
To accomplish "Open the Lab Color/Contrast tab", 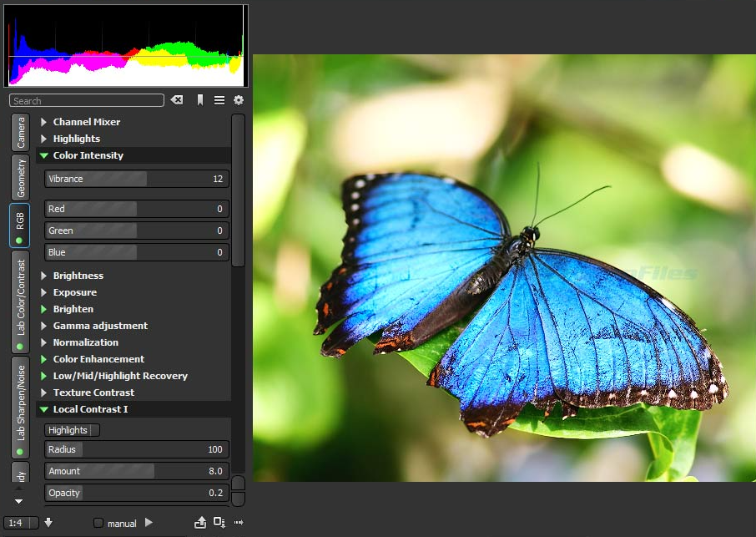I will [x=20, y=302].
